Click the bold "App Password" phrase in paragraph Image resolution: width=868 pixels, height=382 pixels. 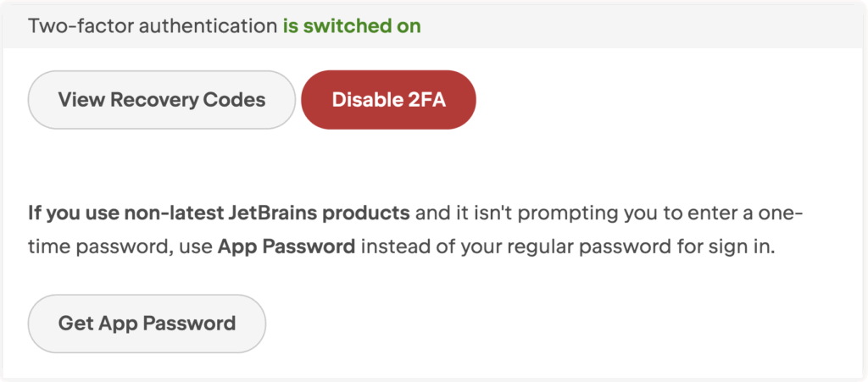[287, 246]
